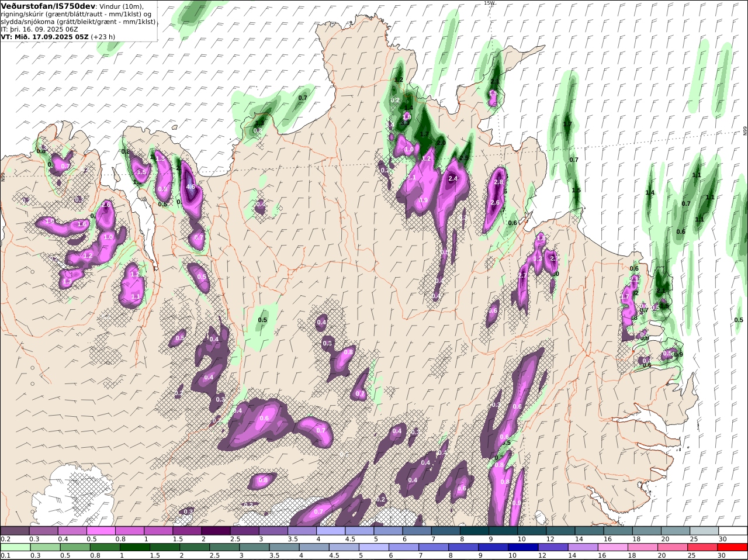
Task: Select the 2.0 rain value label
Action: coord(441,143)
